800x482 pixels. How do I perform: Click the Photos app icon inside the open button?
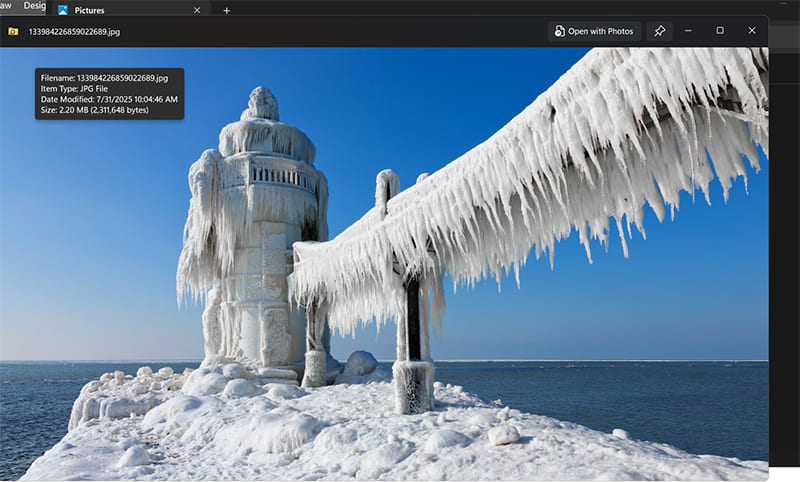coord(559,31)
